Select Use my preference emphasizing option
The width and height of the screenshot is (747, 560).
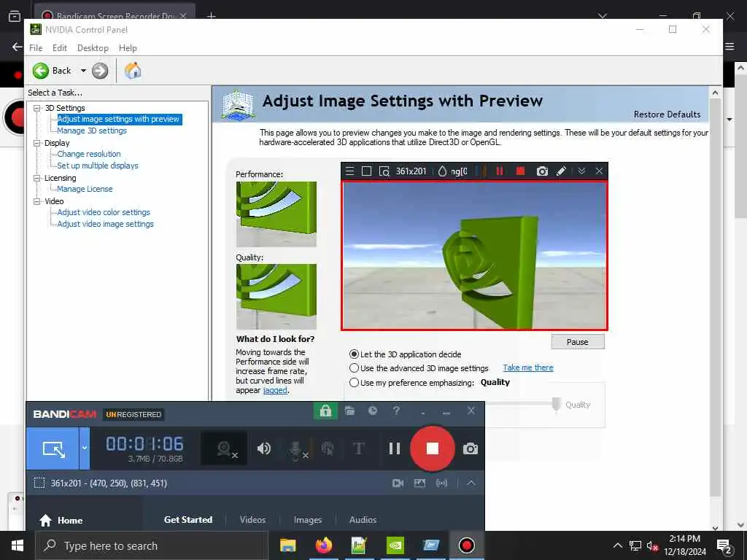point(354,382)
